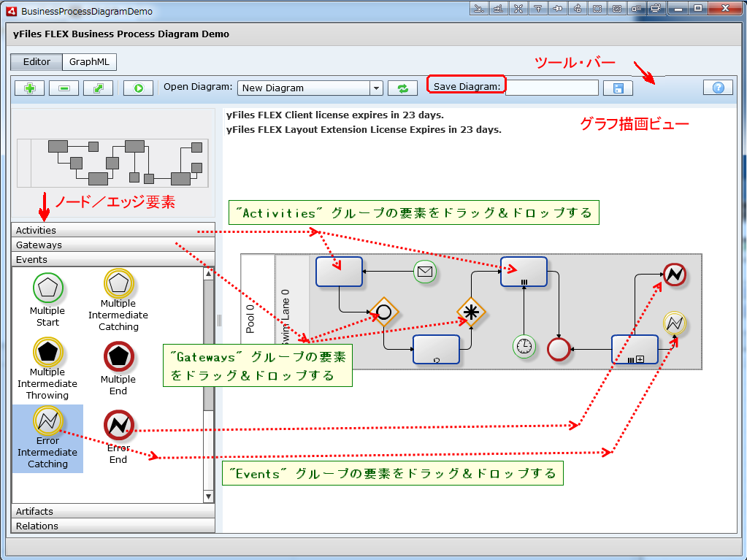Viewport: 747px width, 560px height.
Task: Select the Error End event palette icon
Action: click(x=118, y=425)
